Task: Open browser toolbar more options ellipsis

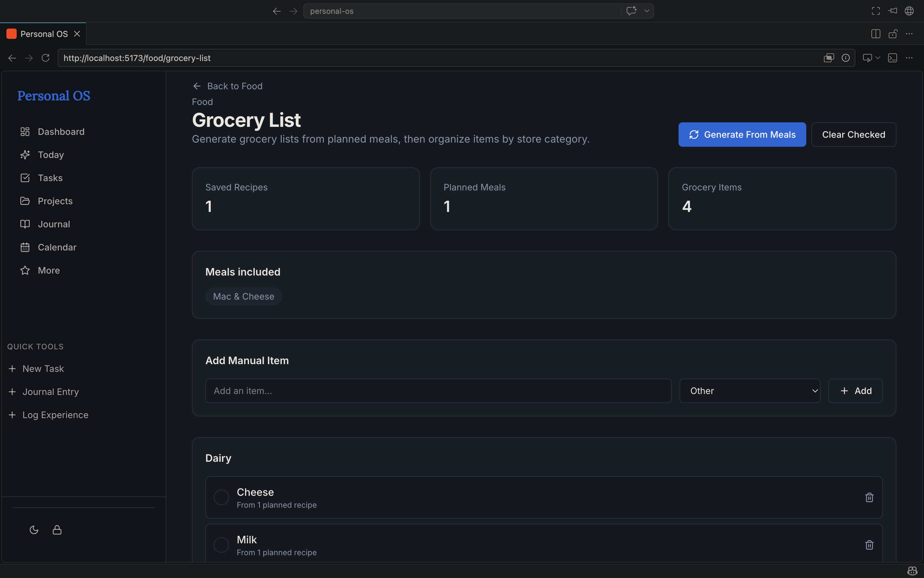Action: coord(909,58)
